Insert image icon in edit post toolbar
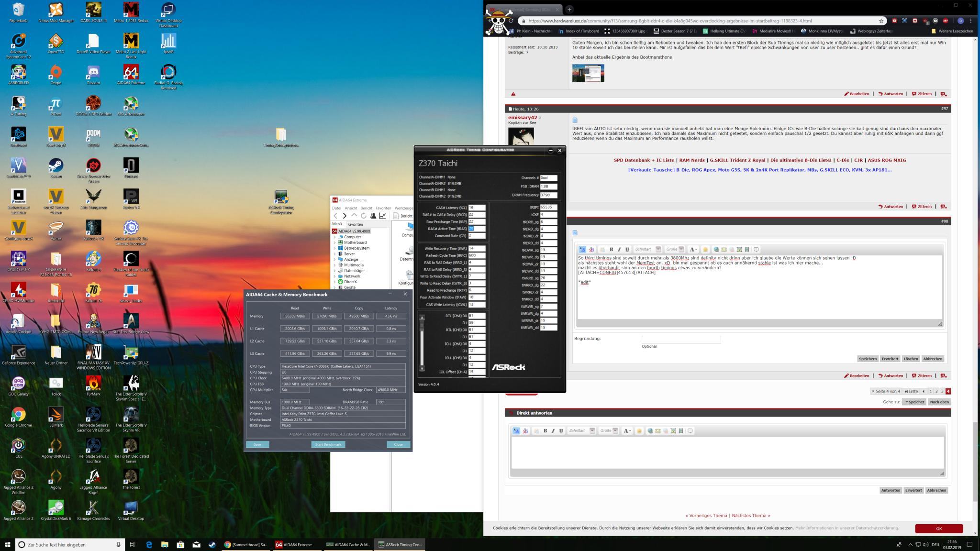Viewport: 980px width, 551px height. (x=739, y=249)
